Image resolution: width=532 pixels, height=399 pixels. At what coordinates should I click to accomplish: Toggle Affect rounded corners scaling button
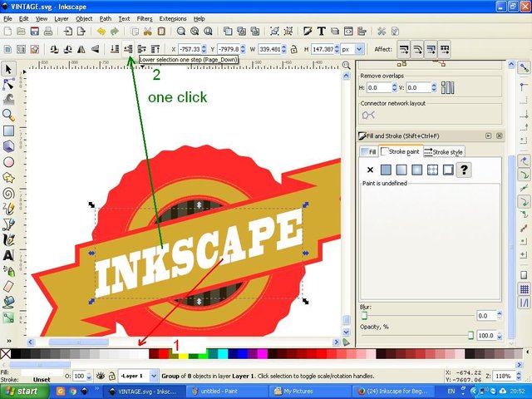coord(417,50)
